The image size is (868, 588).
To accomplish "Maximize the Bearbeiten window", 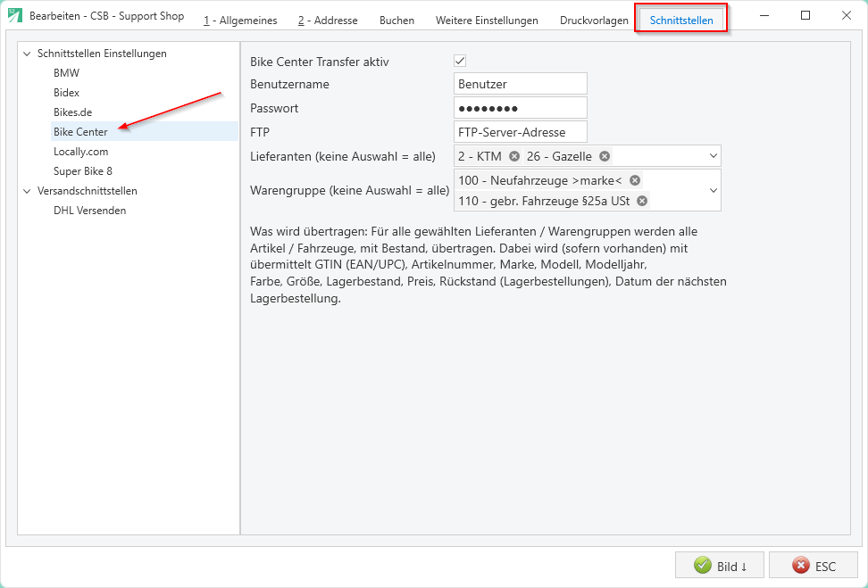I will click(x=805, y=15).
